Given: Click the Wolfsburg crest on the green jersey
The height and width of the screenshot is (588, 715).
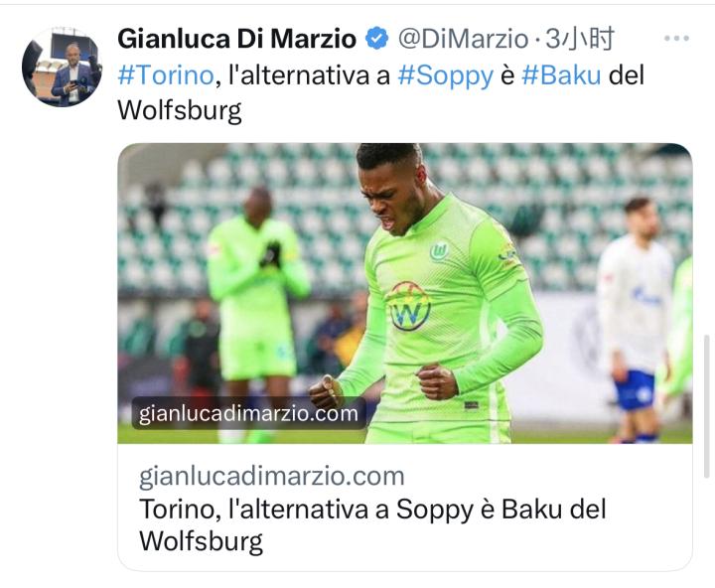Looking at the screenshot, I should [439, 251].
